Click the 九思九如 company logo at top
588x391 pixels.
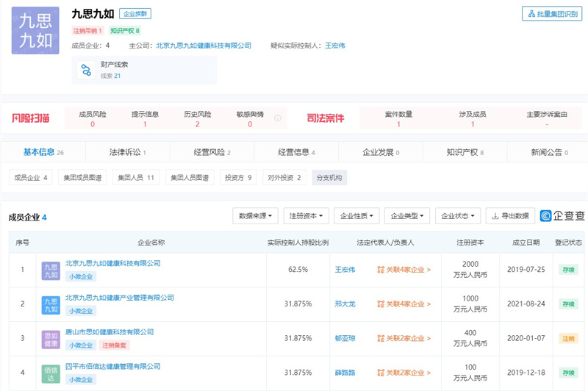[x=35, y=31]
